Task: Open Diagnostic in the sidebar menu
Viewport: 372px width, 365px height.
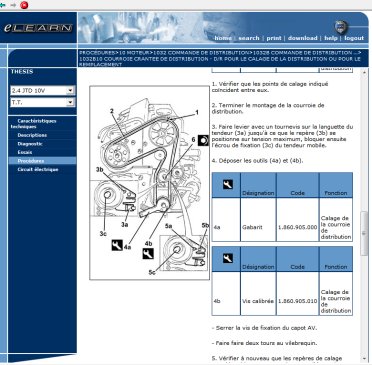Action: [30, 144]
